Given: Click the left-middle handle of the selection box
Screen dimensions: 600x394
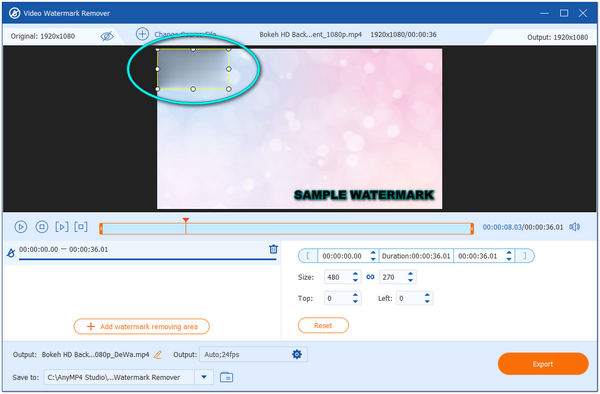Looking at the screenshot, I should coord(157,69).
